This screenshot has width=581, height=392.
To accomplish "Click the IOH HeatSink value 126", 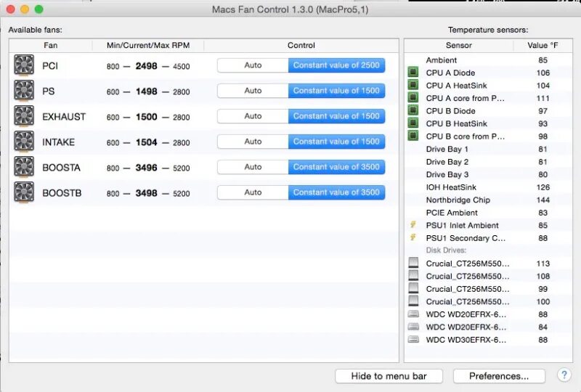I will (543, 187).
